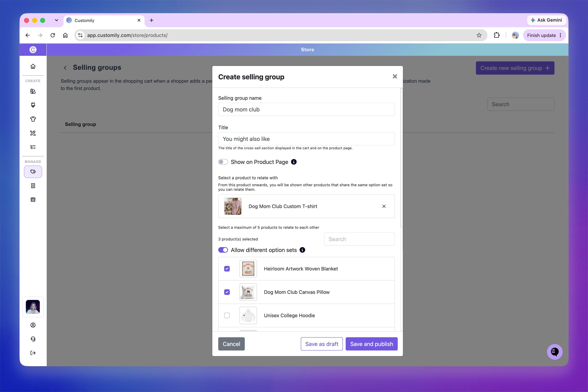Bookmark this page with the star icon

coord(479,35)
